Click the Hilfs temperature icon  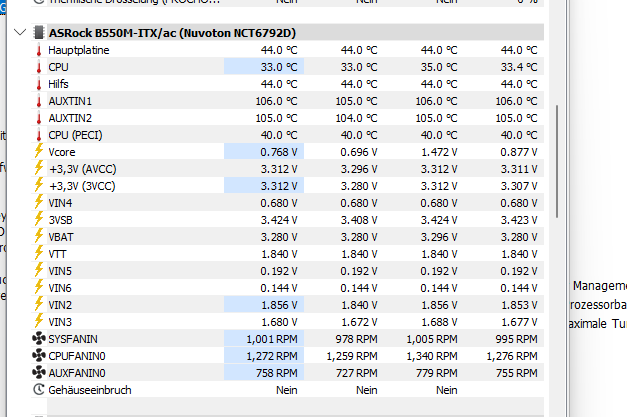click(x=39, y=84)
